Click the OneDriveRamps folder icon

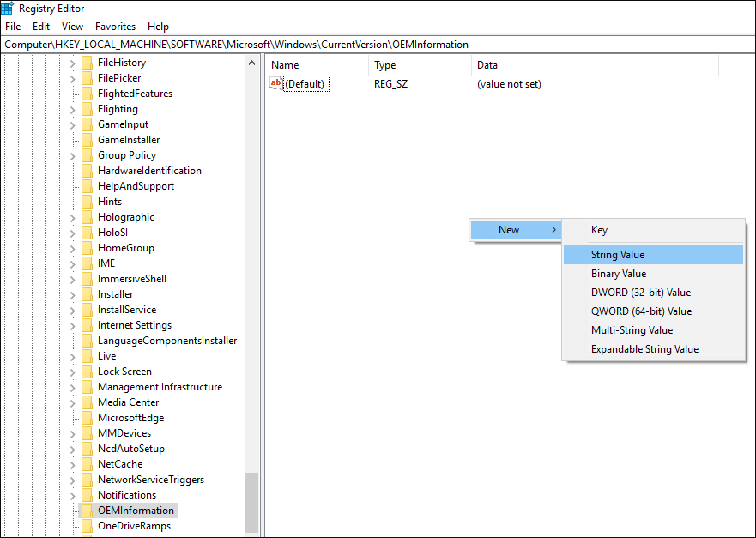tap(88, 525)
